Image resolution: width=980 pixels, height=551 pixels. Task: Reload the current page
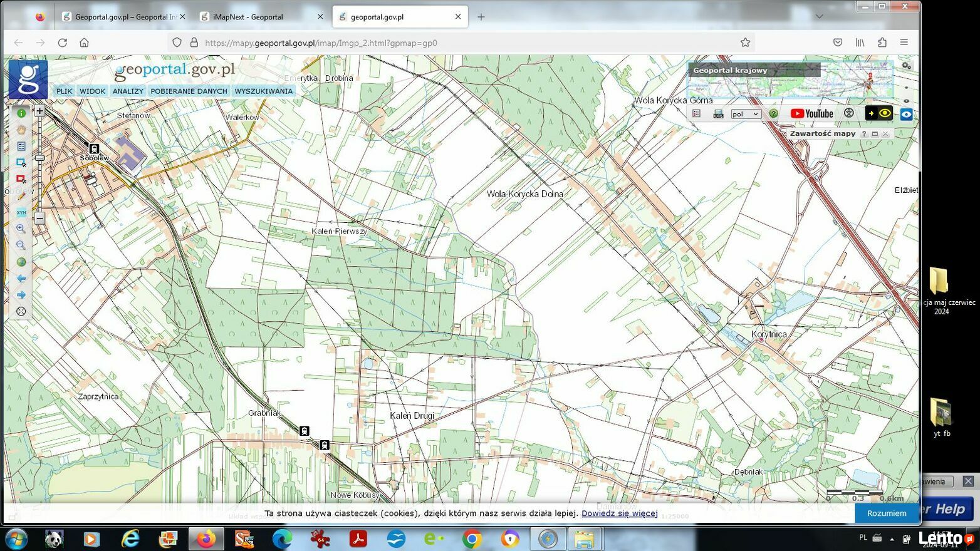62,43
